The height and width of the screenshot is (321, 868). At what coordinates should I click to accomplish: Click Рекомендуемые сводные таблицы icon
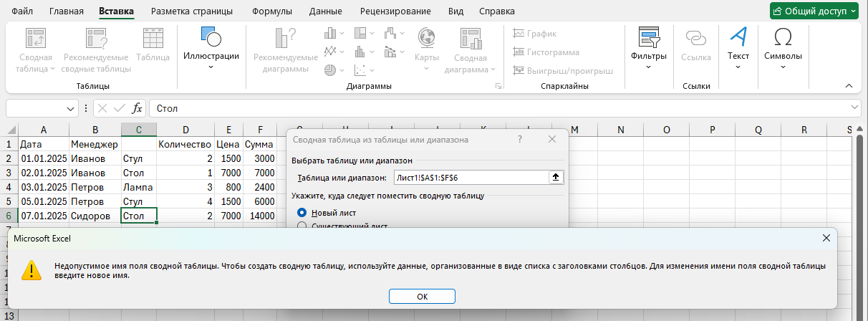tap(96, 50)
